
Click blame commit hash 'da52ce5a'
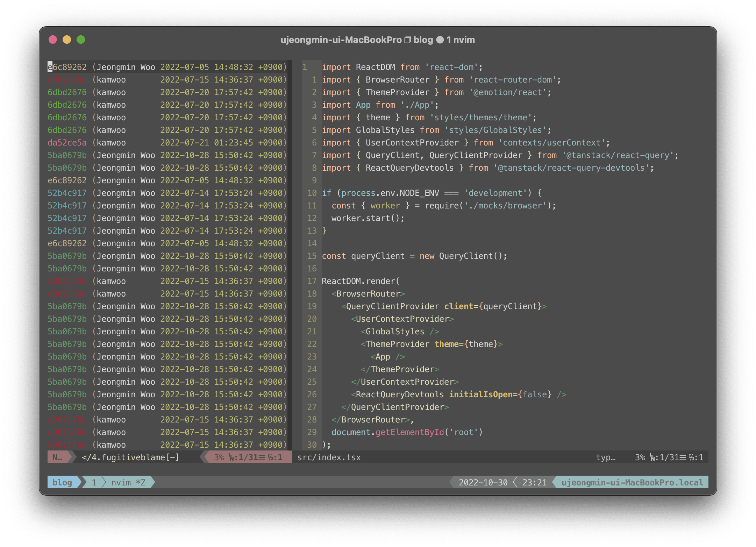67,142
